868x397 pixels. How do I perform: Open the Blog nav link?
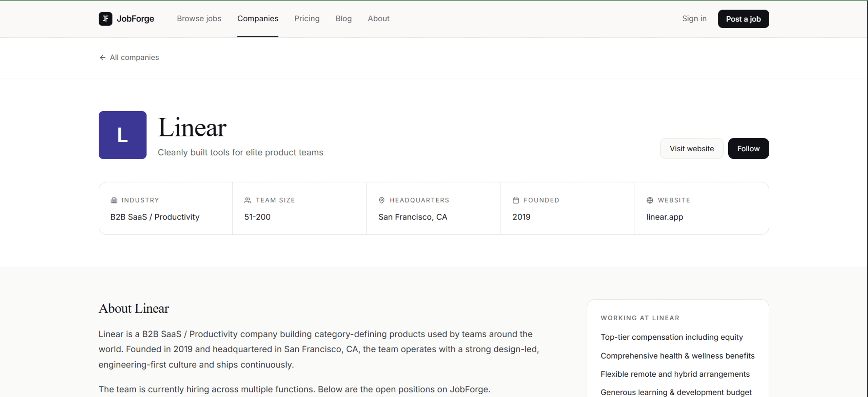343,19
